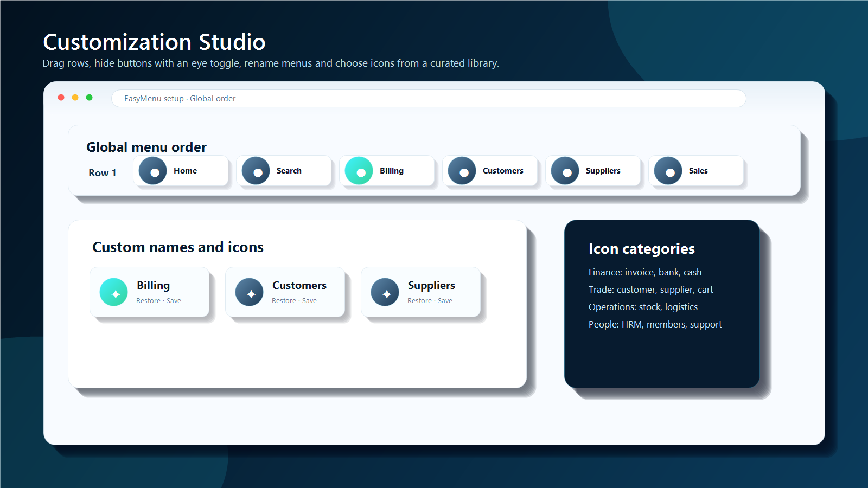Screen dimensions: 868x488
Task: Select the Suppliers label in Row 1
Action: click(603, 171)
